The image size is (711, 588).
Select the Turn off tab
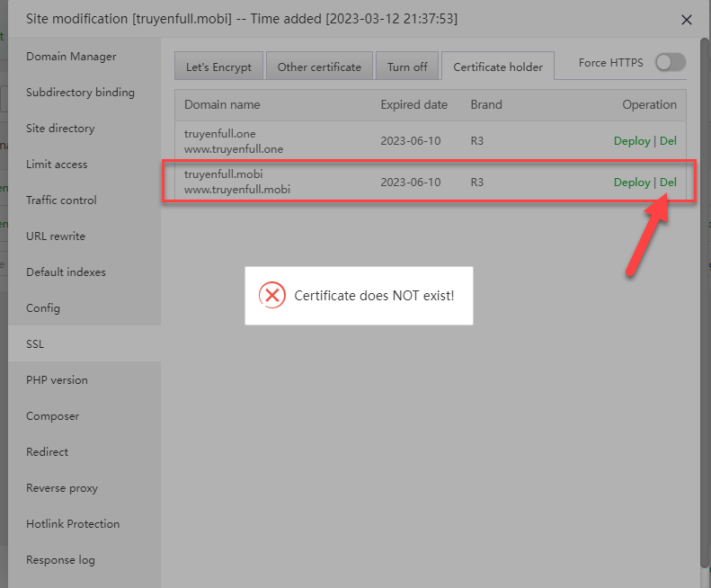[x=407, y=67]
